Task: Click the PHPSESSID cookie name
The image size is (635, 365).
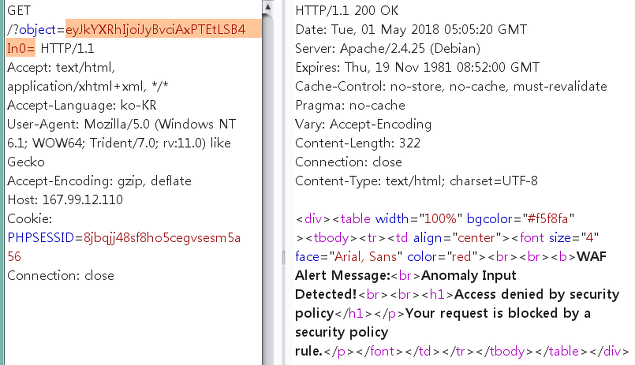Action: [x=40, y=237]
